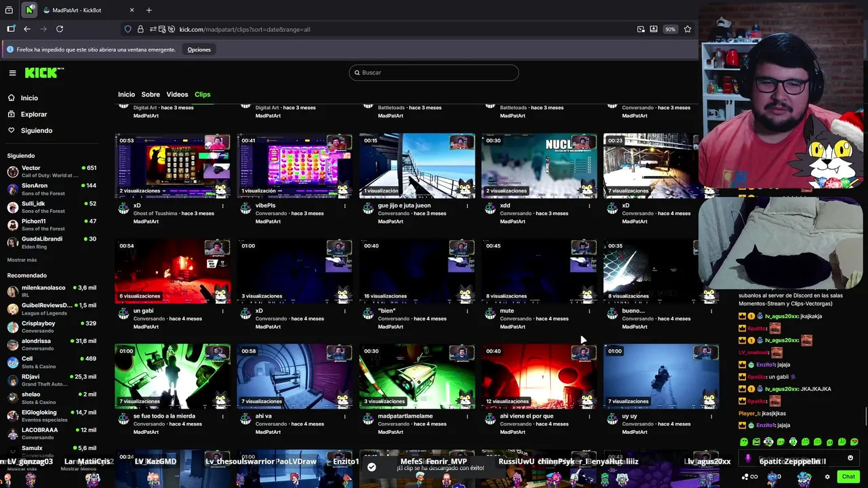Click the green KICK logo
This screenshot has width=868, height=488.
tap(44, 73)
